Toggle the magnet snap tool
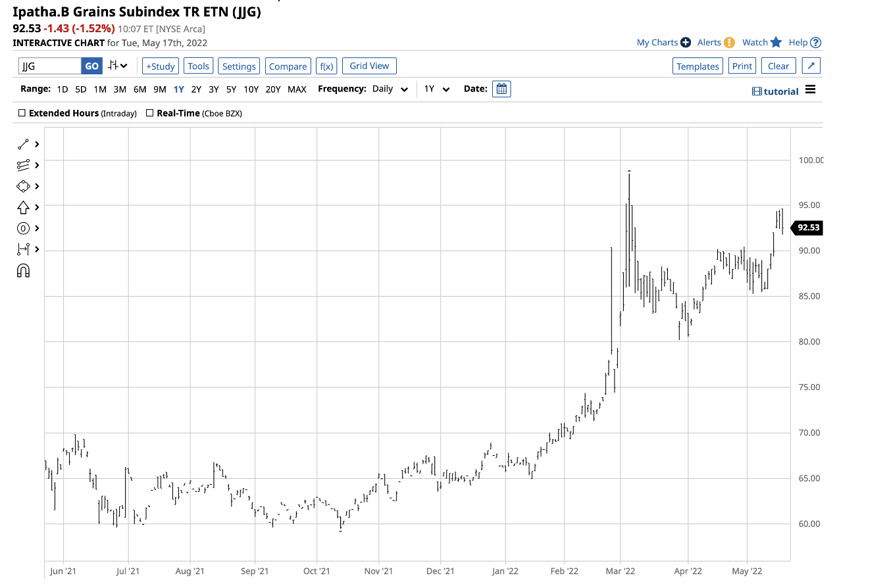The image size is (887, 588). (x=23, y=270)
